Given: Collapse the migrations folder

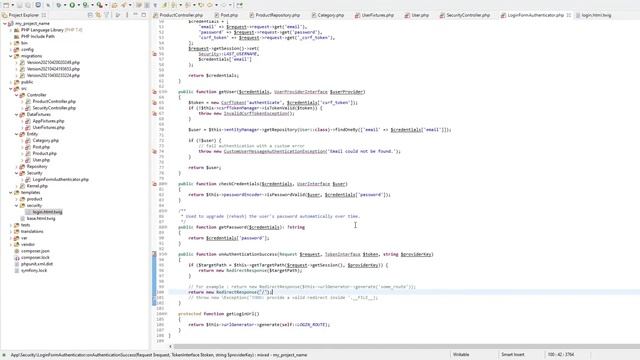Looking at the screenshot, I should pos(11,56).
